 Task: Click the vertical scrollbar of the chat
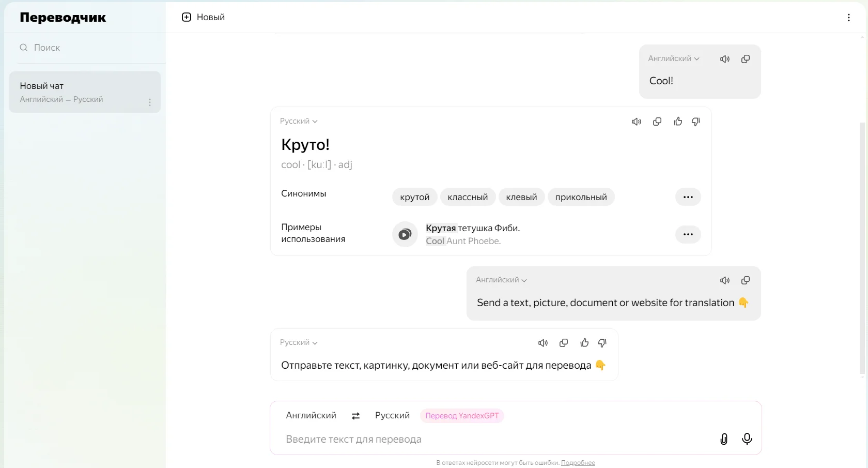[x=862, y=248]
